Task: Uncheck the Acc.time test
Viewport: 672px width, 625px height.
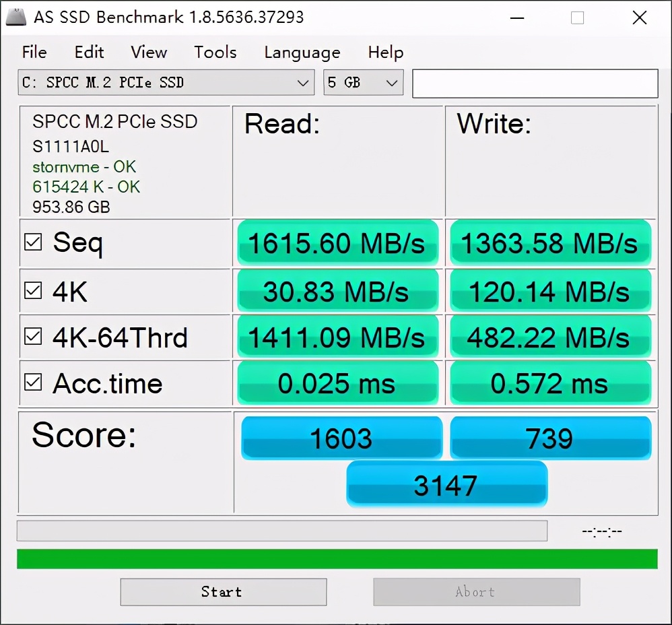Action: [32, 383]
